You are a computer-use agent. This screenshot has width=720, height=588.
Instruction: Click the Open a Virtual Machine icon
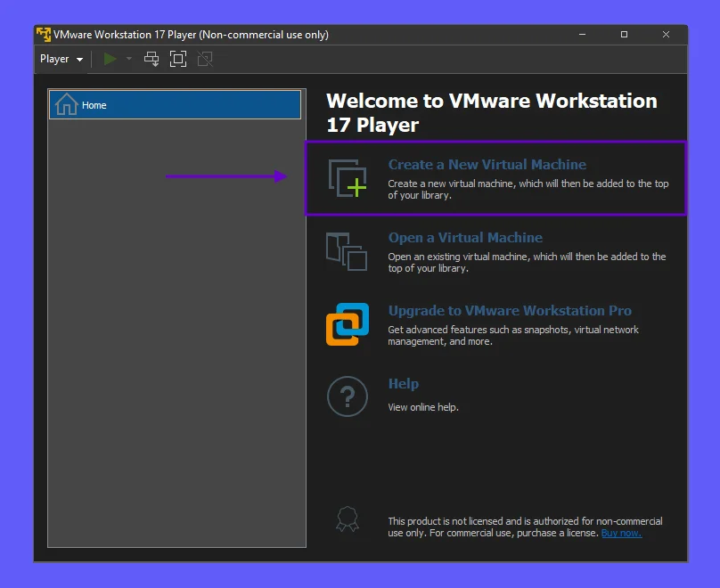click(x=347, y=250)
